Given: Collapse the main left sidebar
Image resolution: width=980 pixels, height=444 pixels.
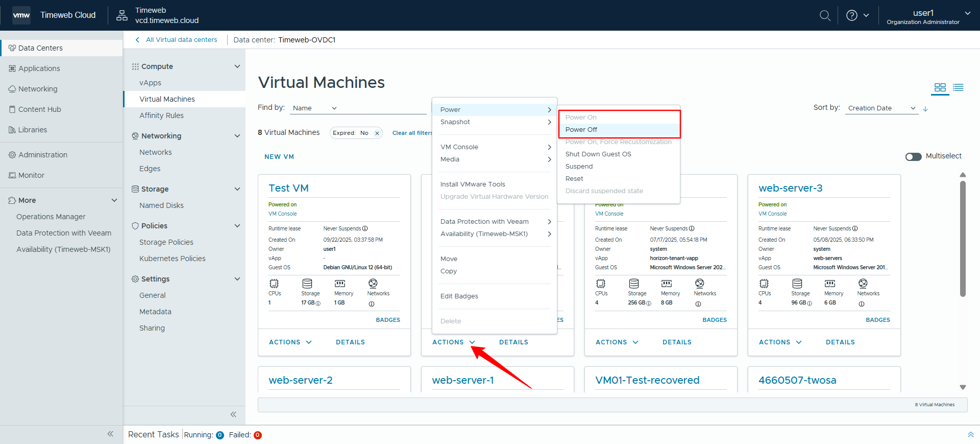Looking at the screenshot, I should click(x=110, y=434).
